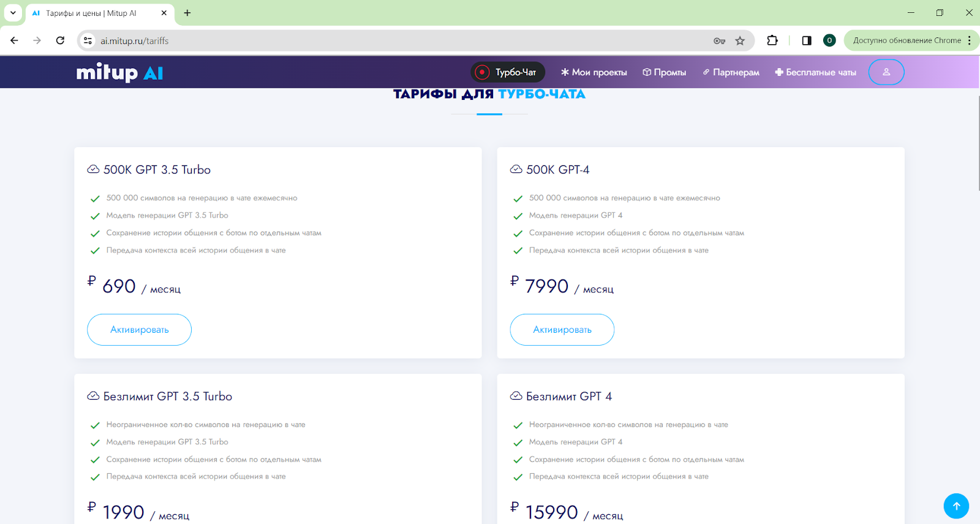Image resolution: width=980 pixels, height=524 pixels.
Task: Open the Chrome three-dot menu
Action: click(x=969, y=40)
